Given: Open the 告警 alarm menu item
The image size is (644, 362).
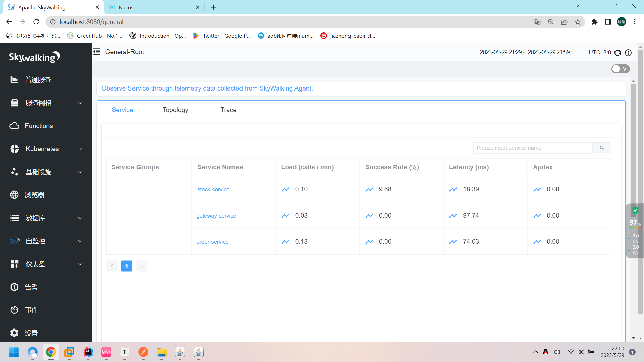Looking at the screenshot, I should pyautogui.click(x=31, y=287).
